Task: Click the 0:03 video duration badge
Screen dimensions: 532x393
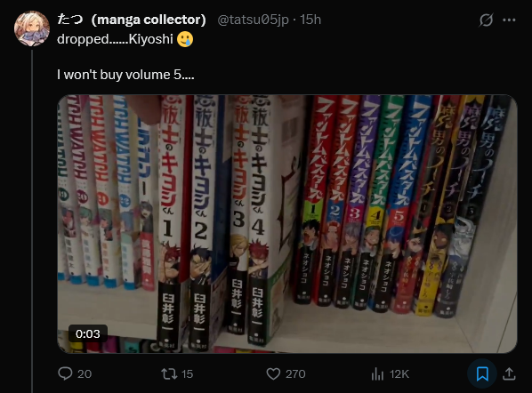Action: (88, 333)
